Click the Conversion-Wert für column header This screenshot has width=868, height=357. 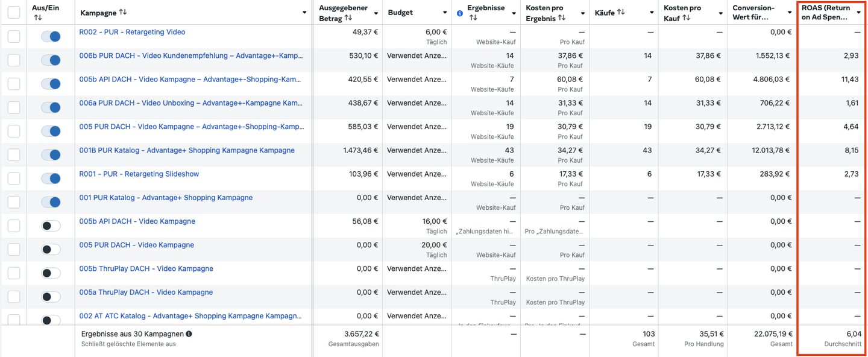[753, 13]
